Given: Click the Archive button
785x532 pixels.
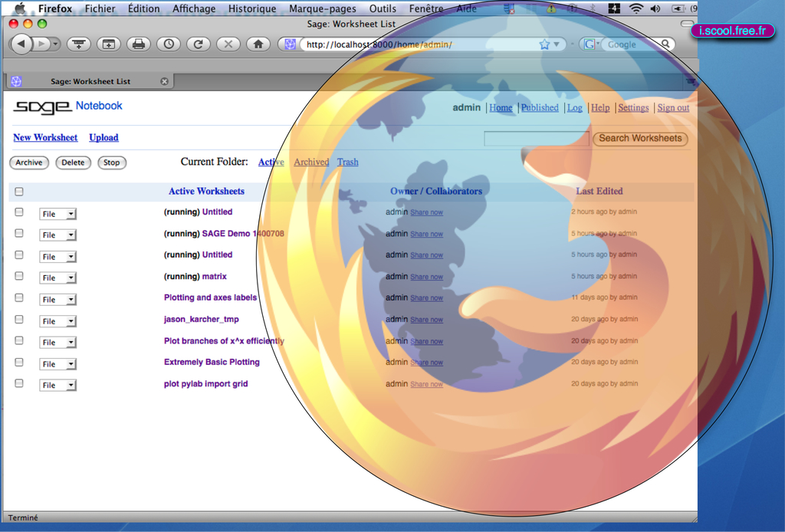Looking at the screenshot, I should click(x=29, y=163).
